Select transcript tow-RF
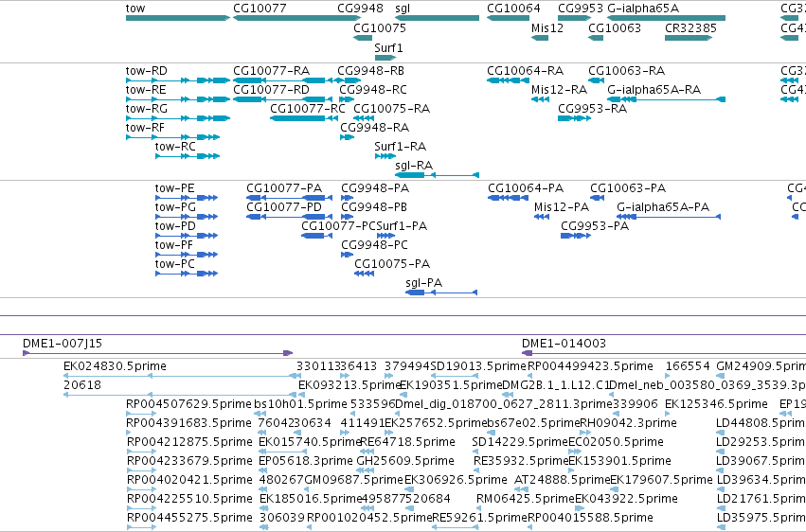806x532 pixels. coord(145,128)
